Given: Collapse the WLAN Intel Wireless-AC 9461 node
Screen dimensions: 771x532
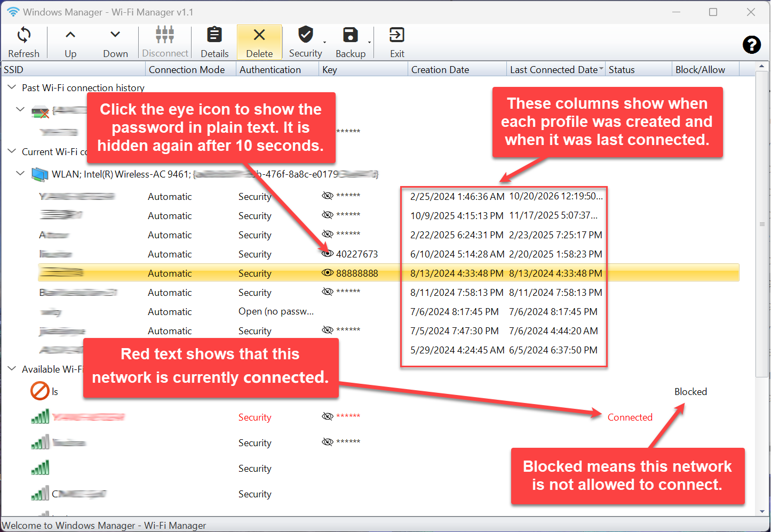Looking at the screenshot, I should (x=20, y=173).
